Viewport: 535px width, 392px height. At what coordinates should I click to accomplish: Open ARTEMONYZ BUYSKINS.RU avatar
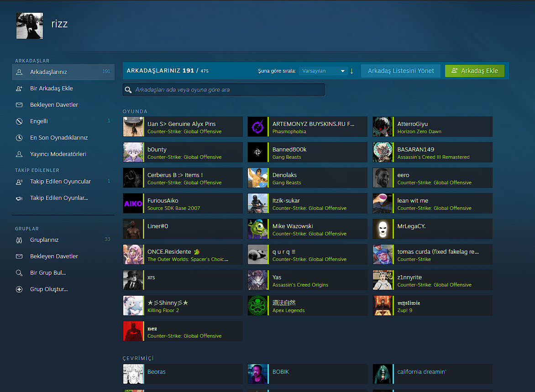coord(258,126)
